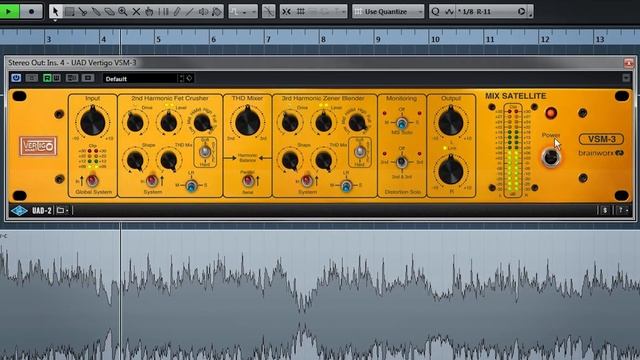Flip the Zener Blender System In switch
Screen dimensions: 640x360
[307, 180]
